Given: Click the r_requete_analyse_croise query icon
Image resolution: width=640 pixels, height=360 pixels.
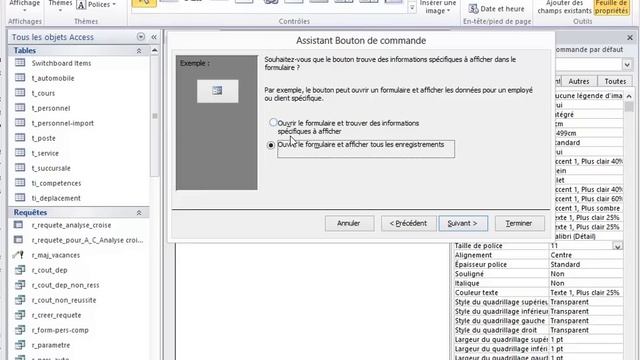Looking at the screenshot, I should 19,225.
